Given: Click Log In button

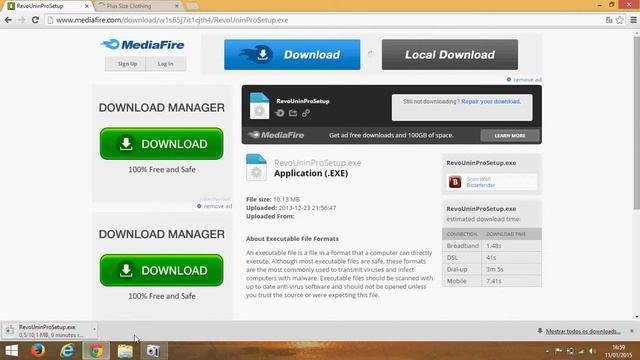Looking at the screenshot, I should coord(166,64).
